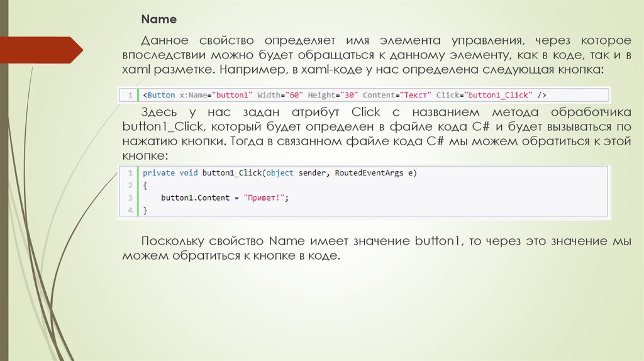The height and width of the screenshot is (361, 644).
Task: Click the Width="60" attribute
Action: point(280,95)
